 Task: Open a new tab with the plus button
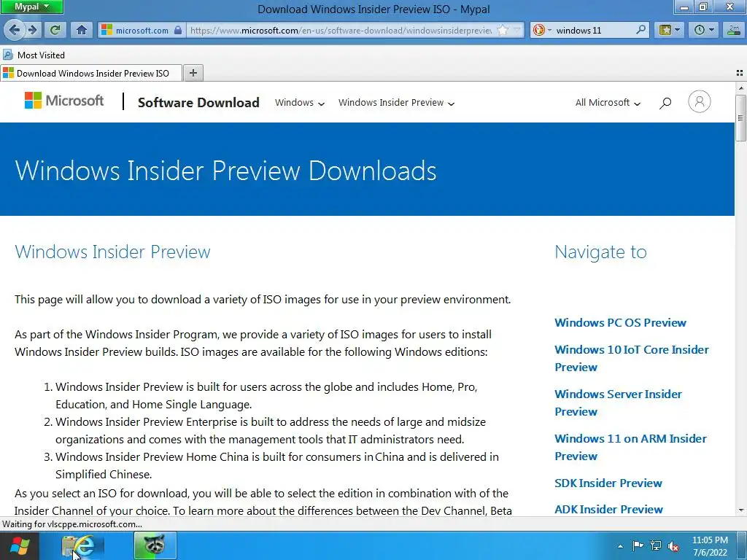tap(193, 73)
